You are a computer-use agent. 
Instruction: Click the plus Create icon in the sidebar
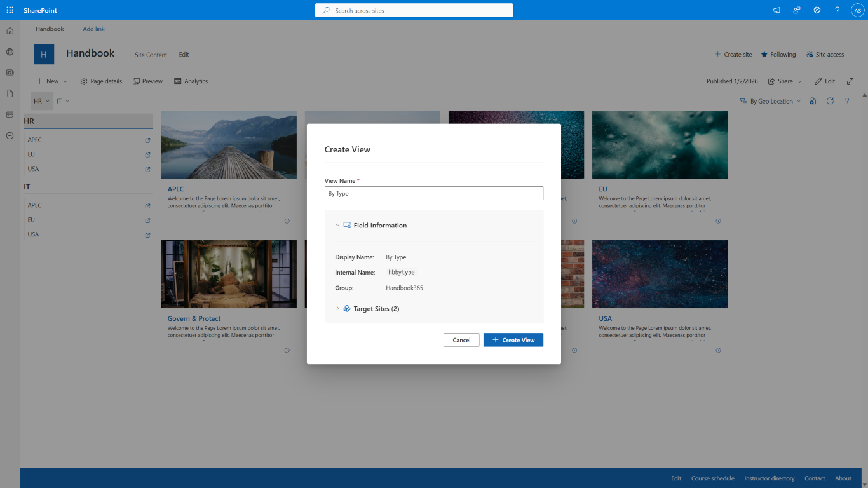[10, 135]
